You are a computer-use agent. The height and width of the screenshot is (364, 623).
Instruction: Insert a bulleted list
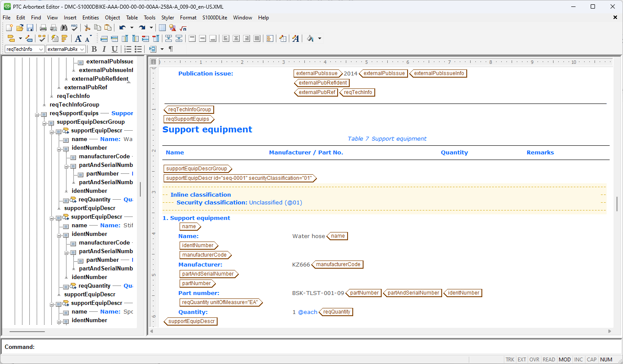click(x=138, y=49)
